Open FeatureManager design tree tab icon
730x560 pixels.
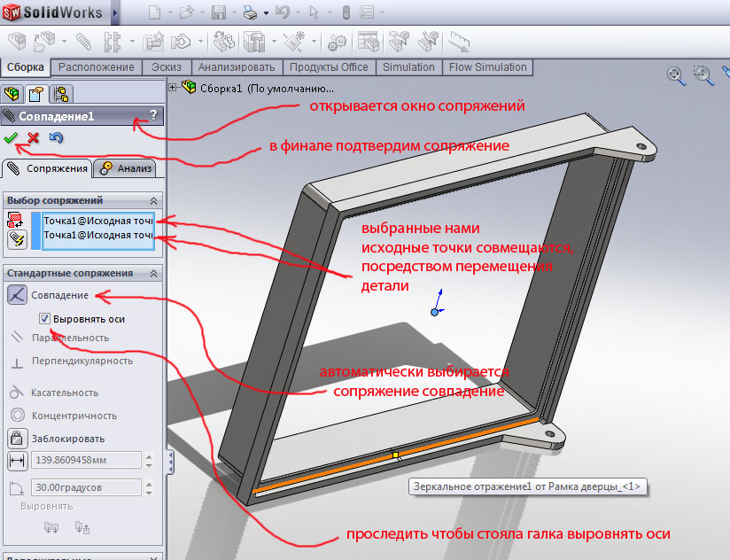point(13,94)
